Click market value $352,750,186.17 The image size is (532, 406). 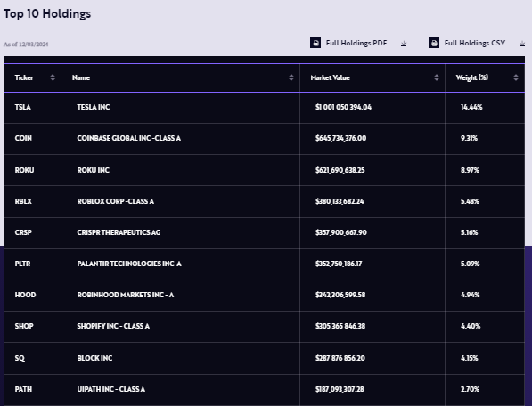tap(339, 264)
